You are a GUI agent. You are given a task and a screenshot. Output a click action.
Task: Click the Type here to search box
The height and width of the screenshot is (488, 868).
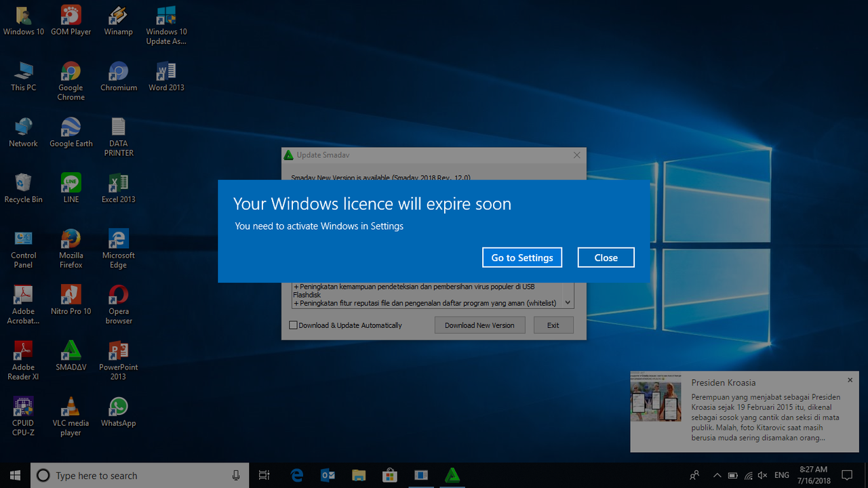140,475
